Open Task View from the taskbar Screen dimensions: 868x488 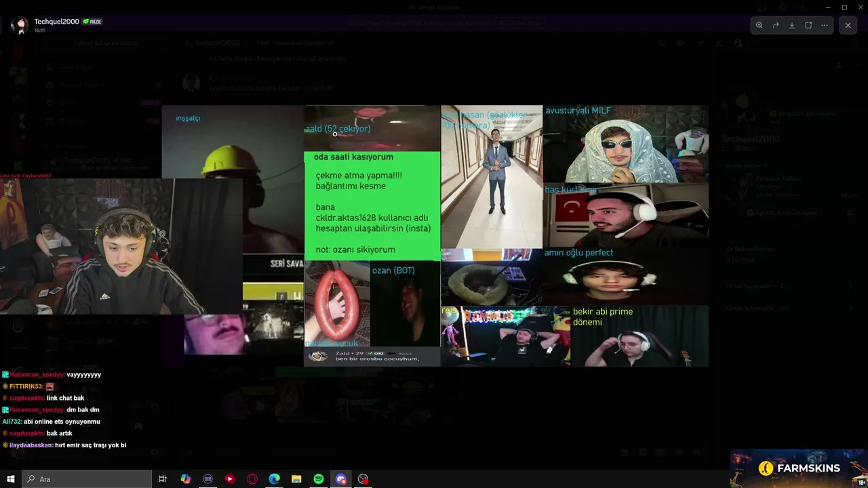tap(163, 479)
